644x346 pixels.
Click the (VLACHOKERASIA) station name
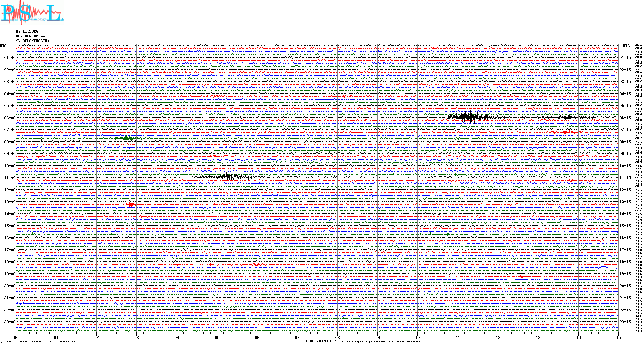[33, 41]
